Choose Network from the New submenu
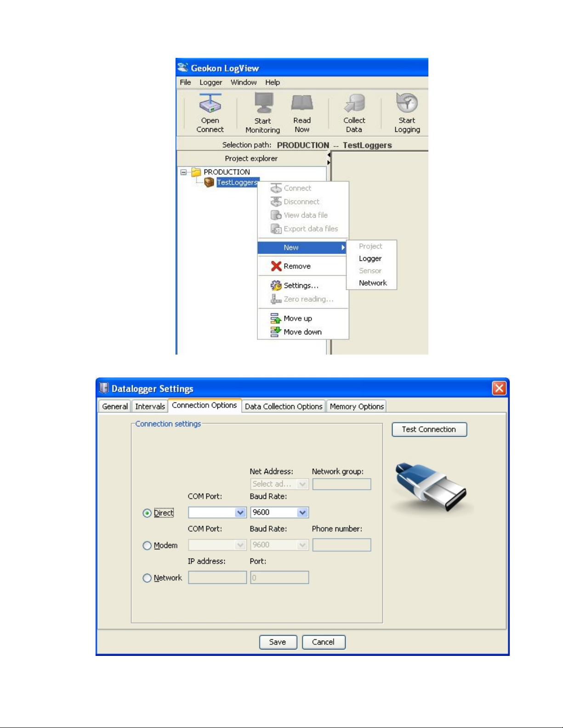The width and height of the screenshot is (563, 728). (x=373, y=283)
